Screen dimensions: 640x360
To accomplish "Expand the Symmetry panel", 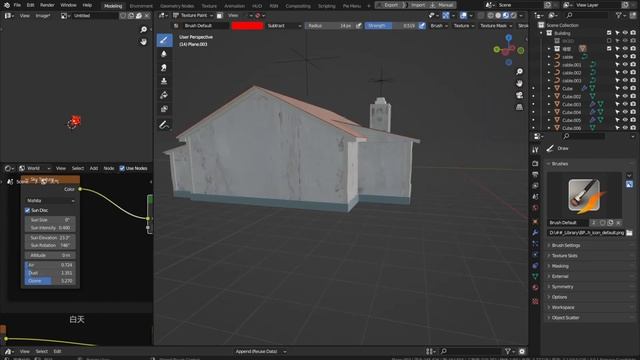I will coord(562,287).
